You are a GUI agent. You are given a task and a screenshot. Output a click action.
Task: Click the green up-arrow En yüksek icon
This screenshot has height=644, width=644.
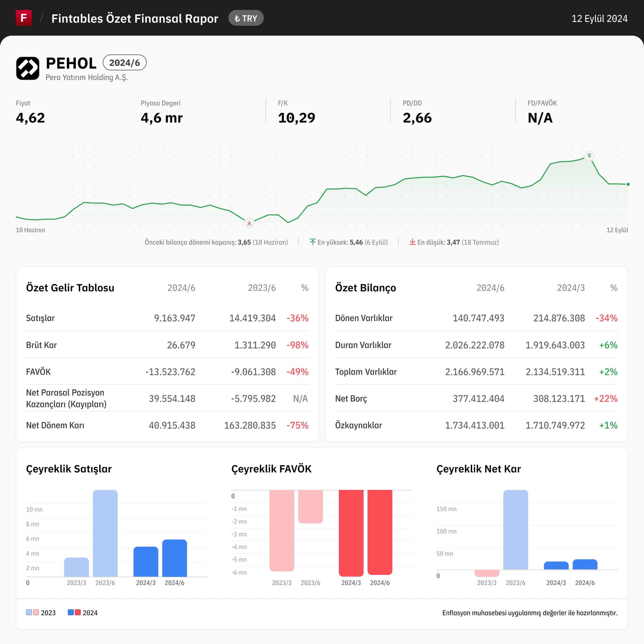[x=313, y=242]
